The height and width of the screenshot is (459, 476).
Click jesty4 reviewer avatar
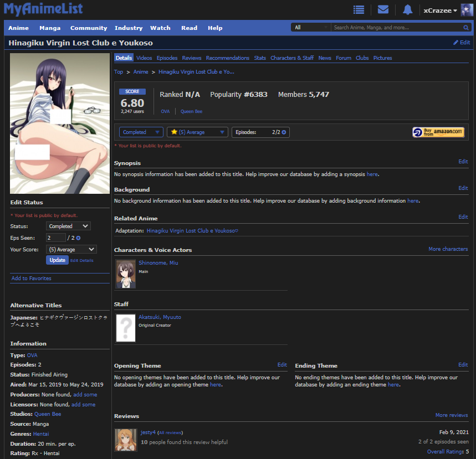[x=126, y=440]
